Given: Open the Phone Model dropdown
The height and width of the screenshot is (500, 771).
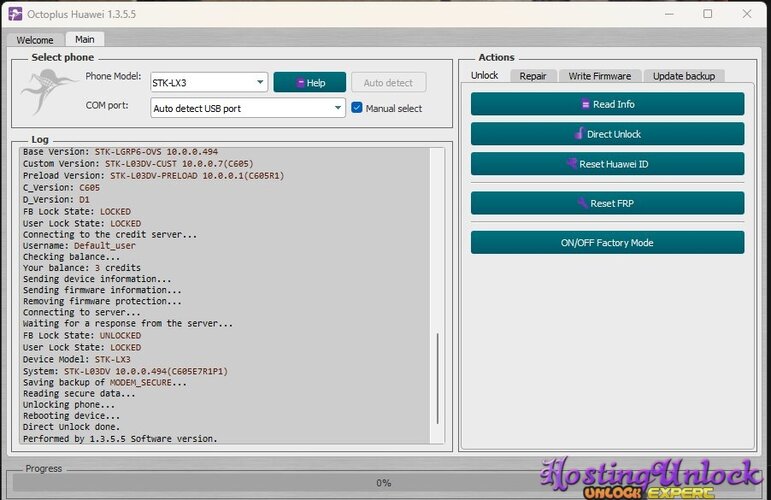Looking at the screenshot, I should pyautogui.click(x=209, y=83).
